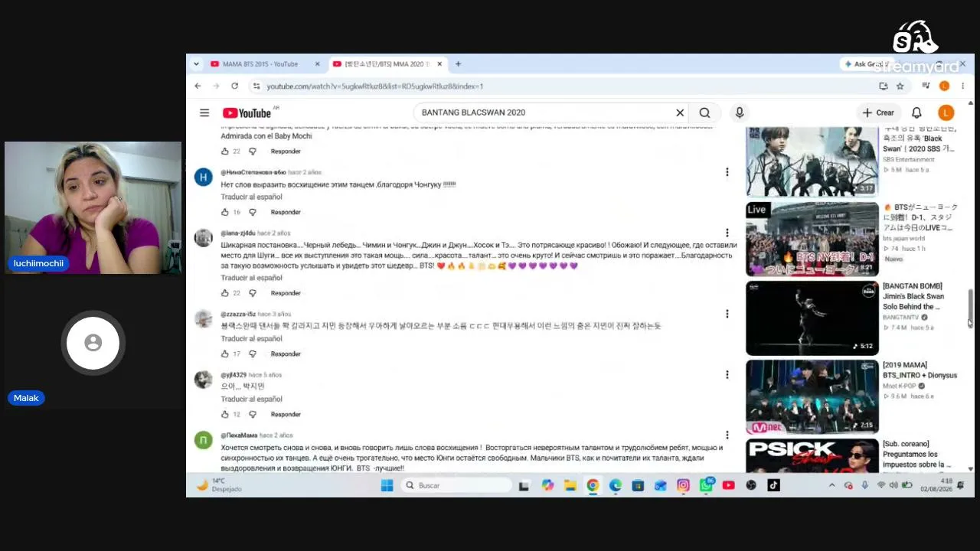980x551 pixels.
Task: Start voice search with the microphone icon
Action: [740, 112]
